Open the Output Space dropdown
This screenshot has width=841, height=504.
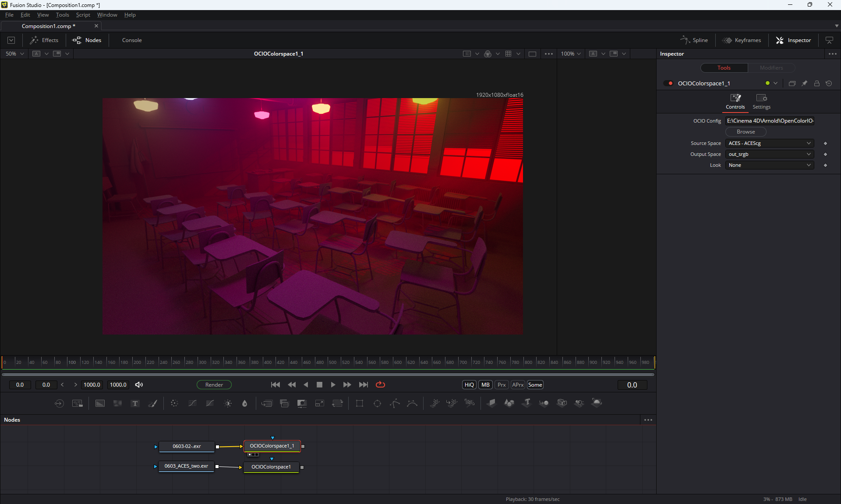pos(769,154)
